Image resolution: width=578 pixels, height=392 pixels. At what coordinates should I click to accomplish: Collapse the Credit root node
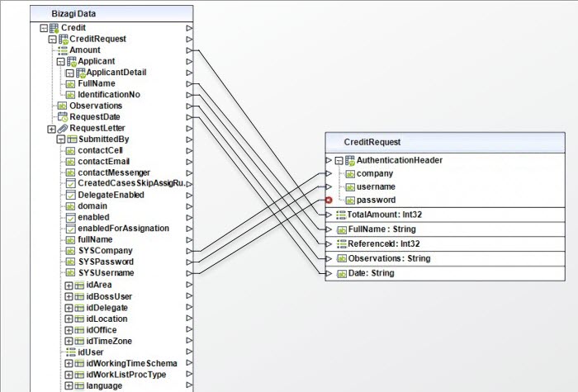[44, 28]
